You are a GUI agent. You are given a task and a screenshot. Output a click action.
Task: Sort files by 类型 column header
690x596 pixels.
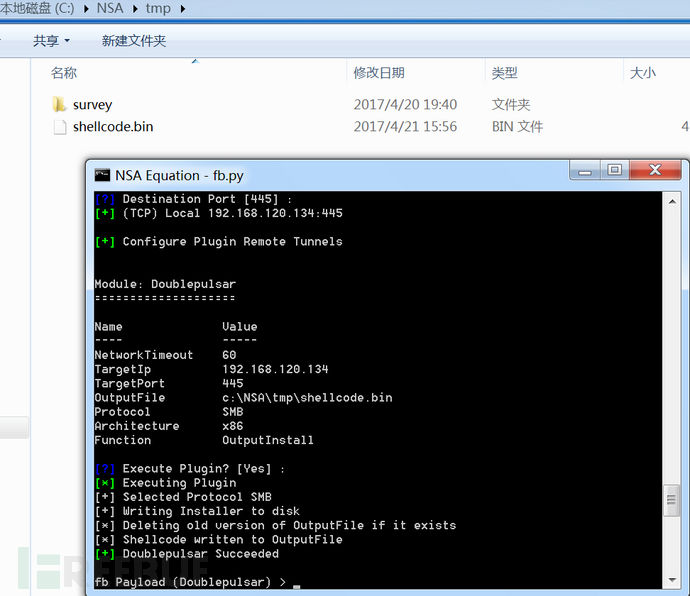pos(504,73)
